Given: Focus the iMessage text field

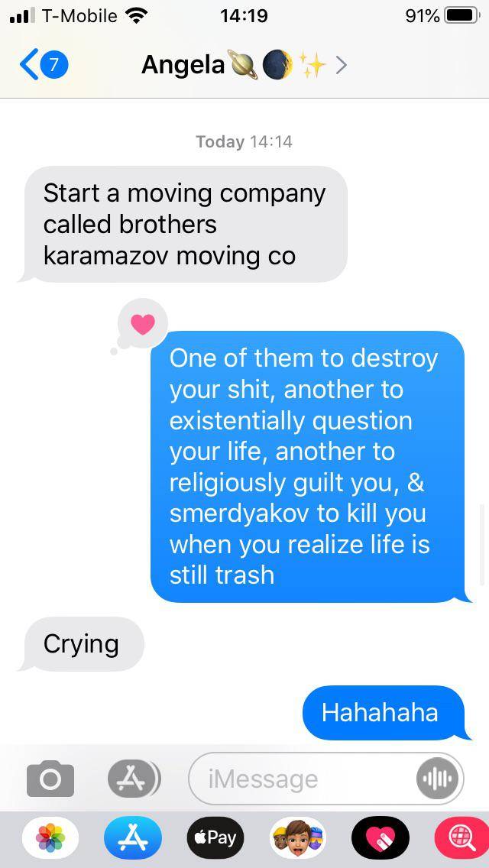Looking at the screenshot, I should coord(302,779).
